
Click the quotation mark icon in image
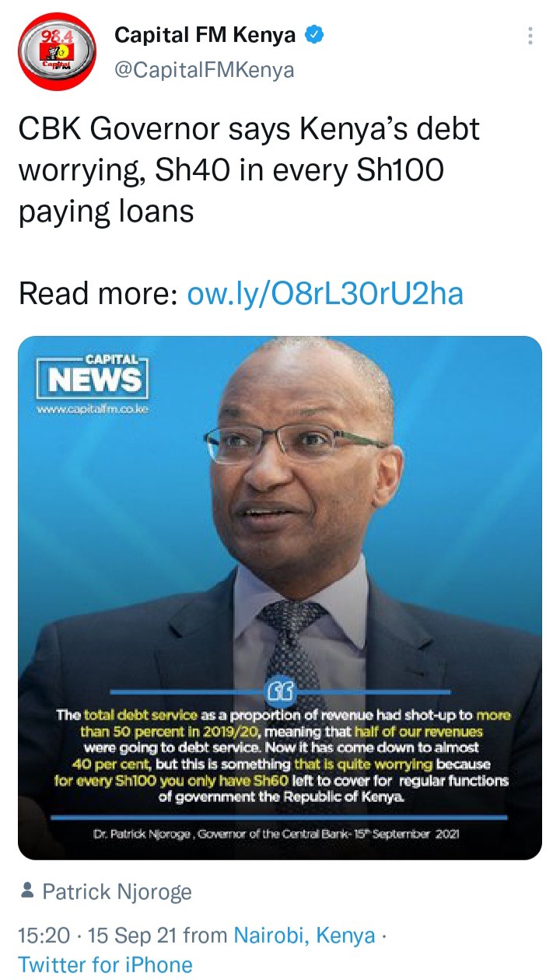click(280, 690)
